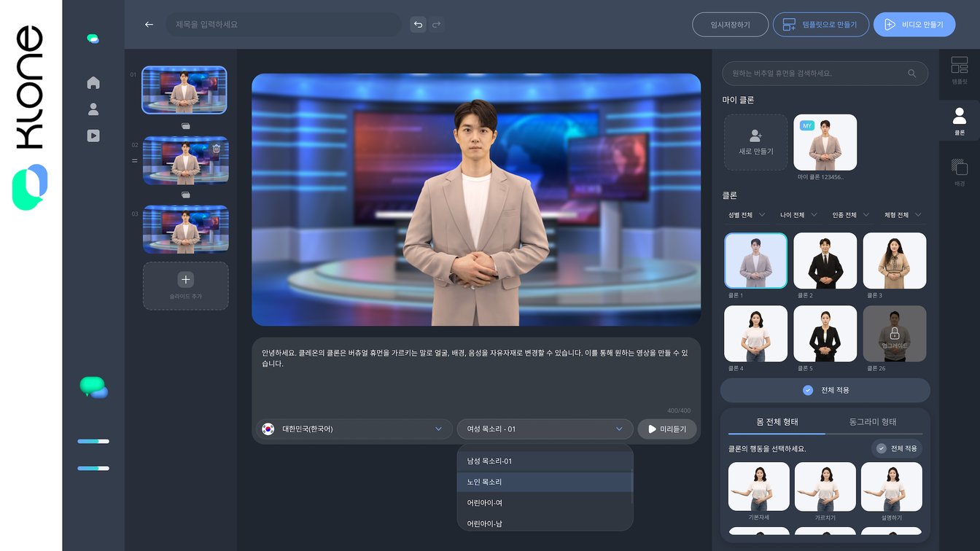The width and height of the screenshot is (980, 551).
Task: Select the 클론 2 thumbnail
Action: (825, 261)
